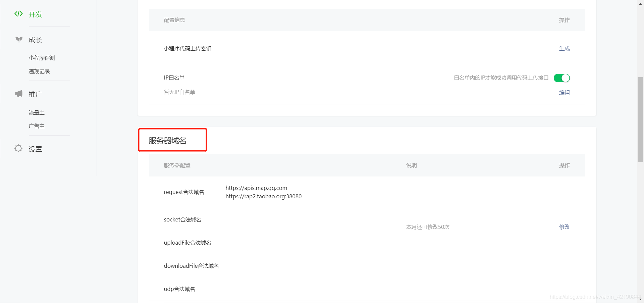Click the 小程序代码上传密钥 row label
The image size is (644, 303).
pos(187,48)
